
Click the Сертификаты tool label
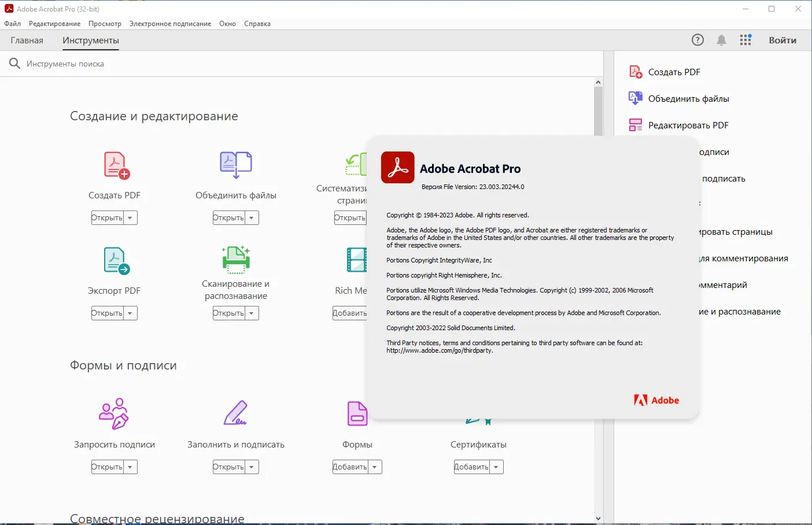[x=478, y=445]
